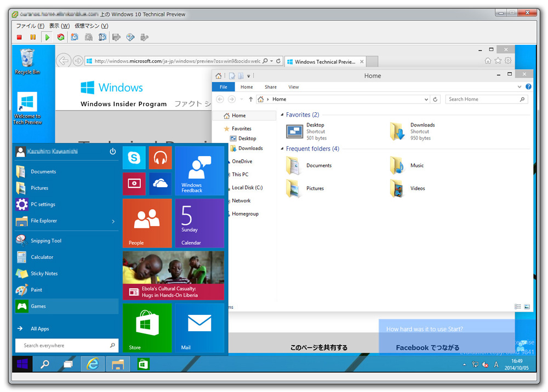
Task: Select the Recycle Bin desktop icon
Action: click(27, 62)
